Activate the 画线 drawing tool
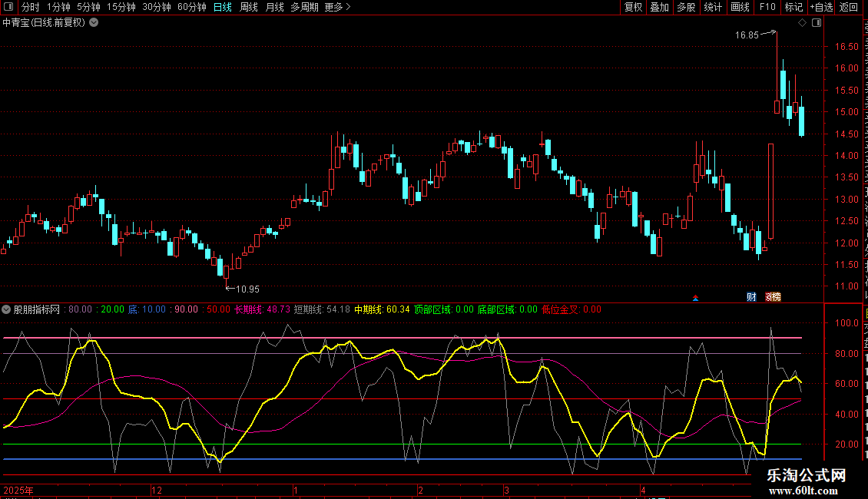This screenshot has height=499, width=868. point(740,7)
